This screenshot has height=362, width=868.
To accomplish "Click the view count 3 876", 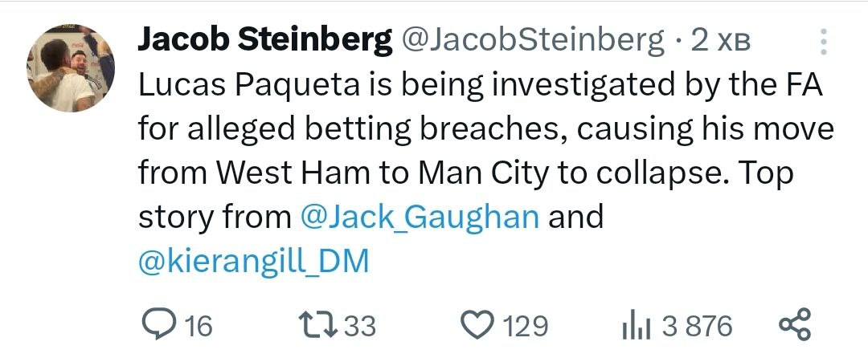I will click(x=697, y=326).
